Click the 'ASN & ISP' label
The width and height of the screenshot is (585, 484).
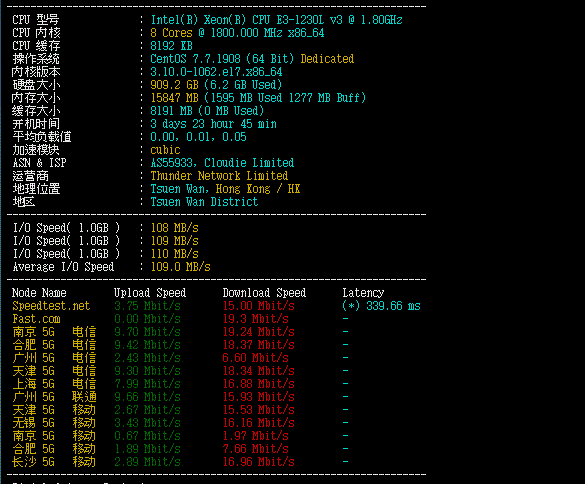pos(39,163)
